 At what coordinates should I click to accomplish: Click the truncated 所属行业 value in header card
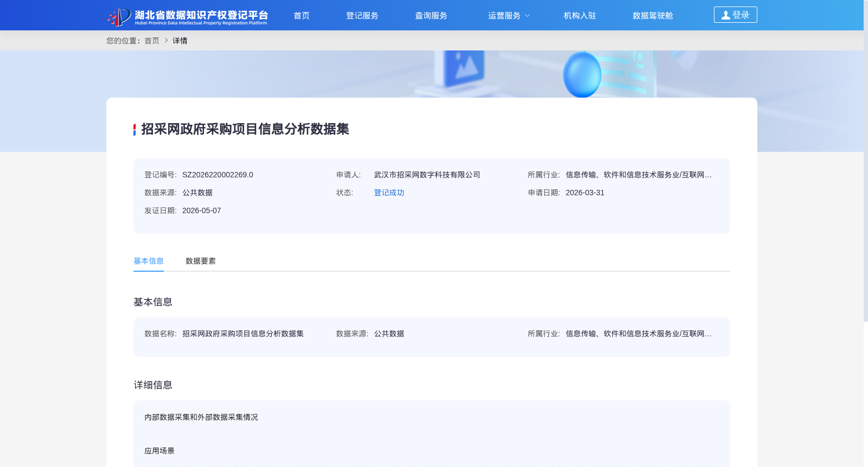639,175
